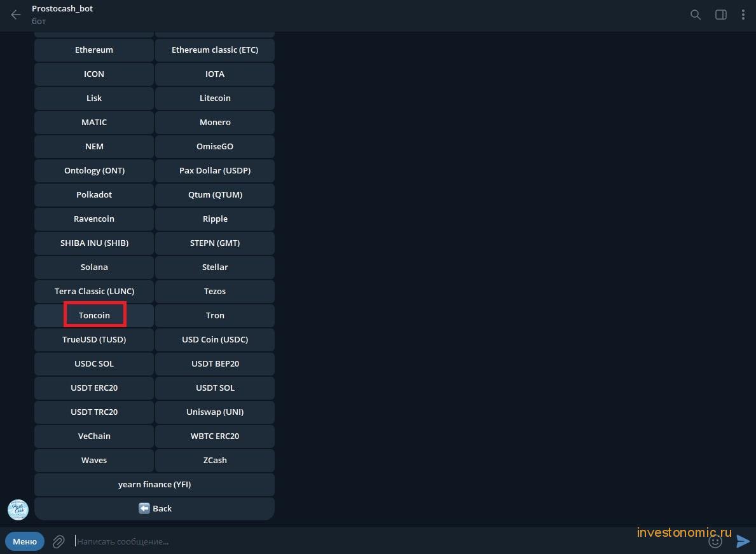Select yearn finance (YFI)
The image size is (756, 554).
pos(155,485)
